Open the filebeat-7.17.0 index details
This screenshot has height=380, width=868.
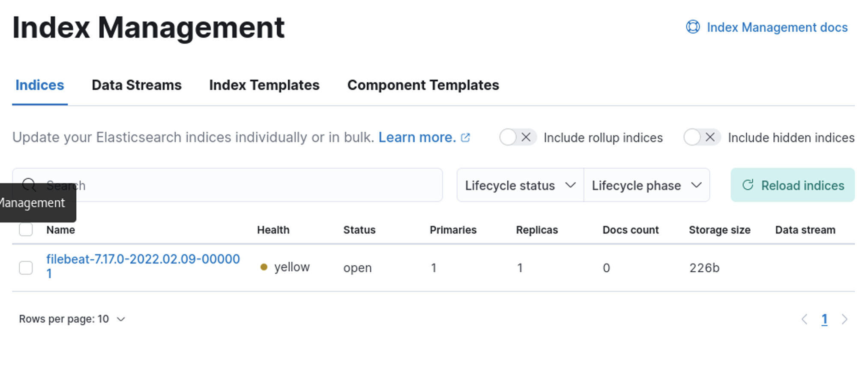tap(143, 259)
